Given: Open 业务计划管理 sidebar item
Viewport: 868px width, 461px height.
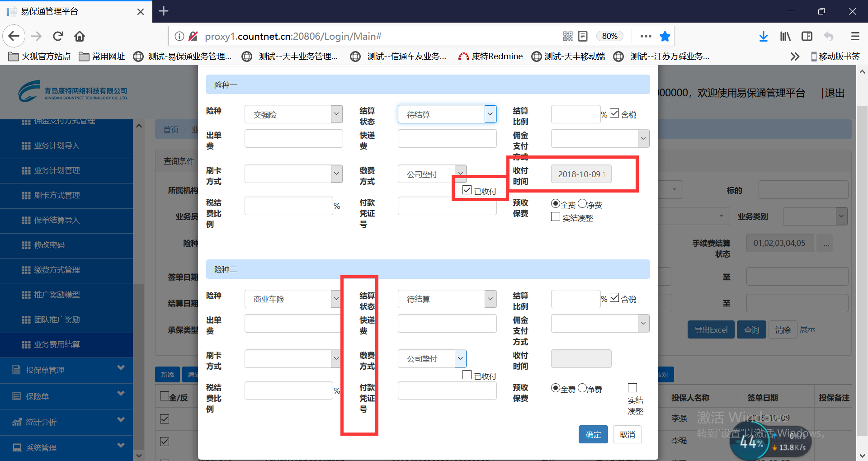Looking at the screenshot, I should [66, 171].
